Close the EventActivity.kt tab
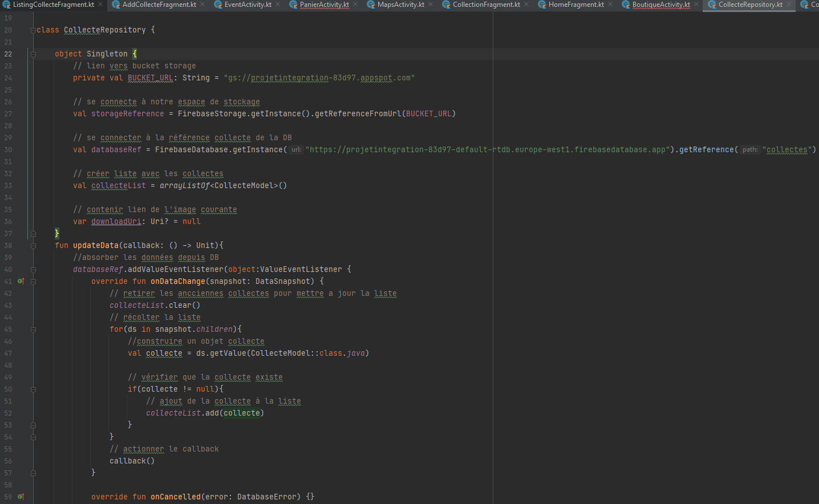 click(278, 5)
